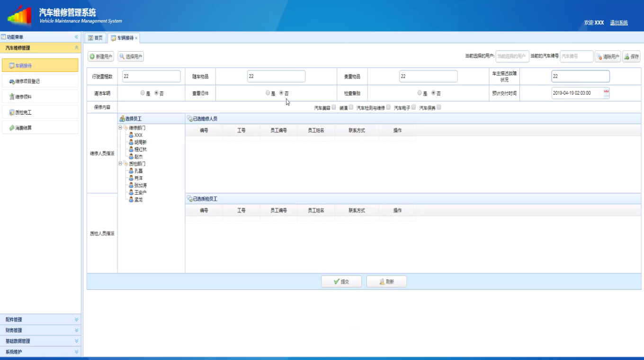
Task: Click the 清除用户 eraser button
Action: point(608,57)
